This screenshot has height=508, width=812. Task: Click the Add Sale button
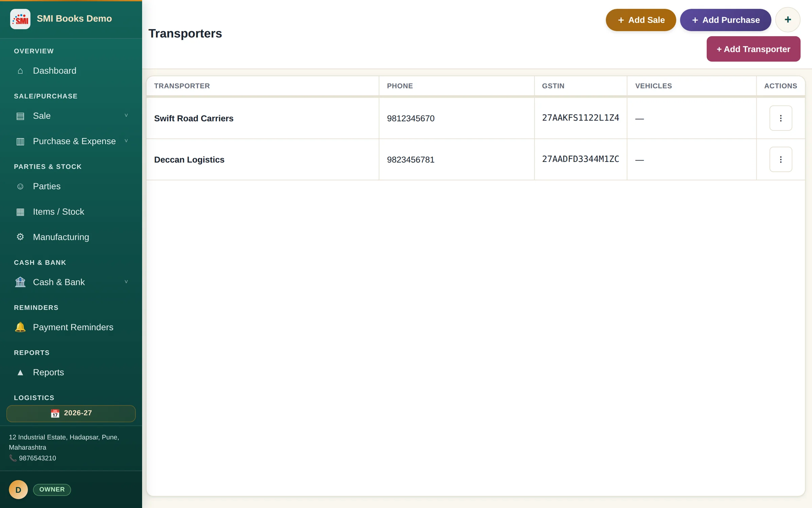(641, 20)
